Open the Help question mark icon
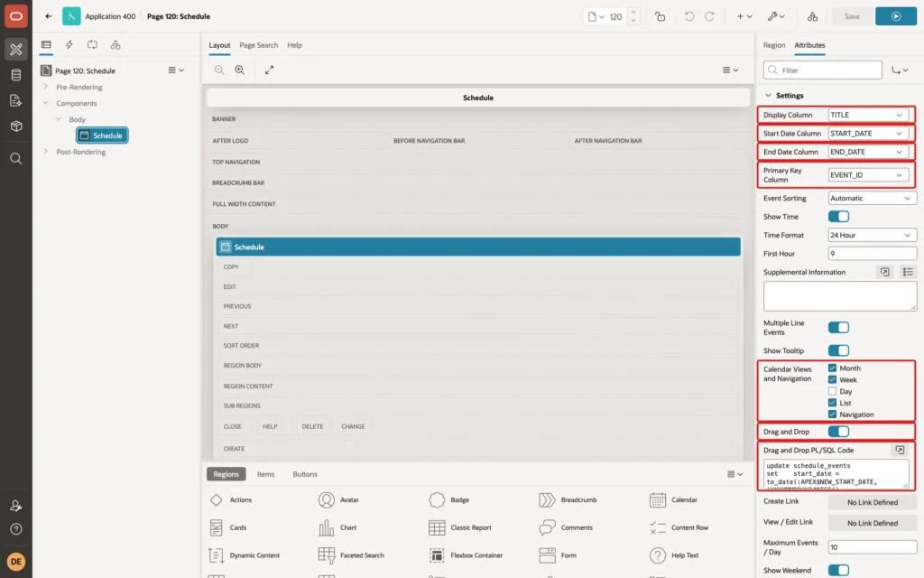This screenshot has width=924, height=578. (16, 529)
